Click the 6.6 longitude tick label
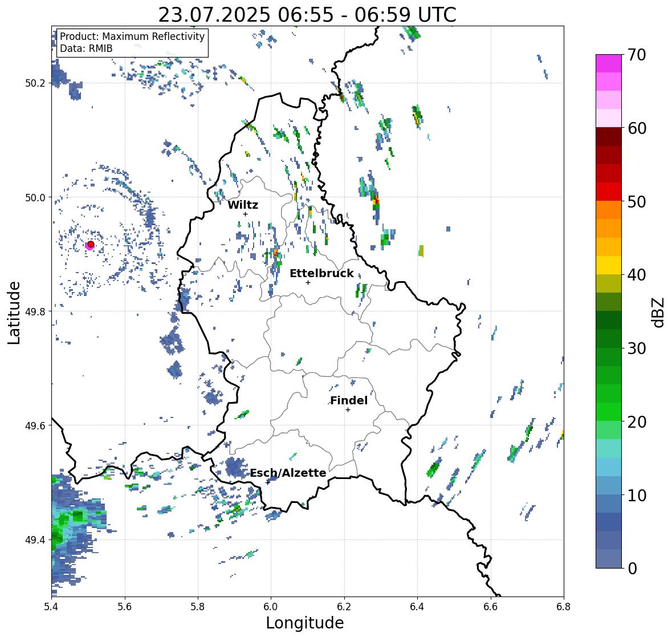The image size is (672, 637). point(491,606)
